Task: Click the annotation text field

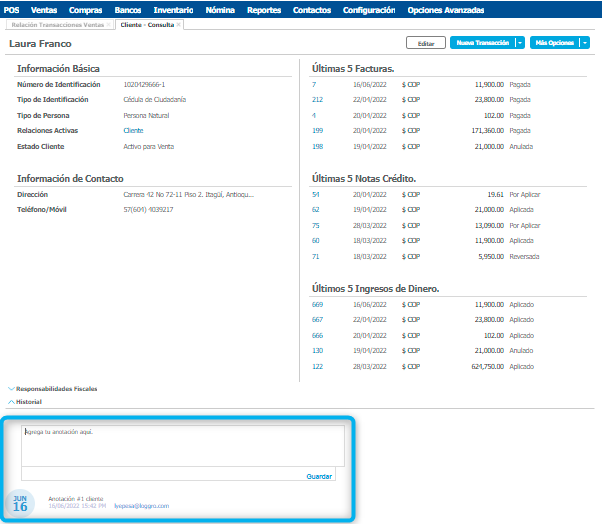Action: [x=183, y=446]
